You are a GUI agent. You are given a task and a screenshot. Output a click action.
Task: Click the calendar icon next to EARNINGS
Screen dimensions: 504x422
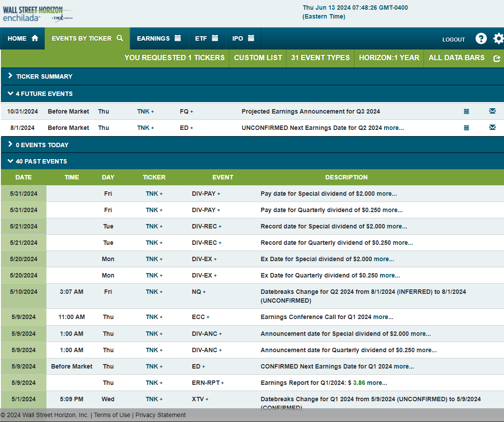coord(178,38)
